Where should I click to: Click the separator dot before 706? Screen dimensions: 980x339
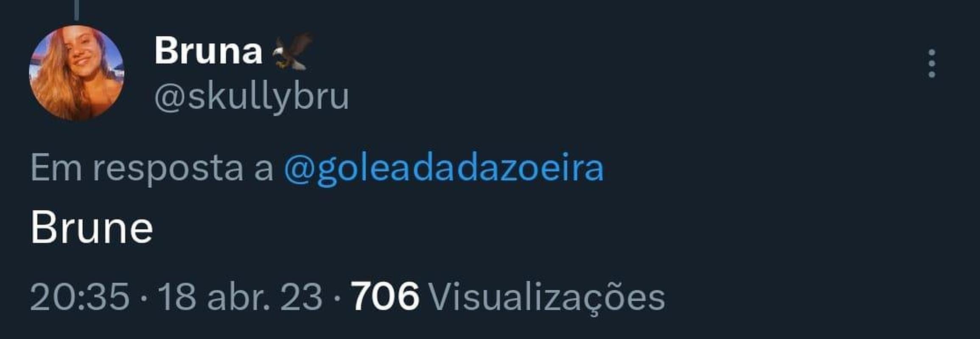pos(337,299)
